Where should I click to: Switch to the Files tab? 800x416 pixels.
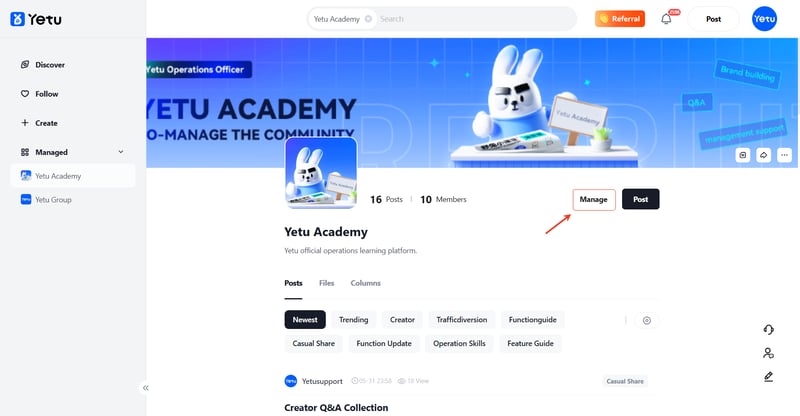(327, 283)
